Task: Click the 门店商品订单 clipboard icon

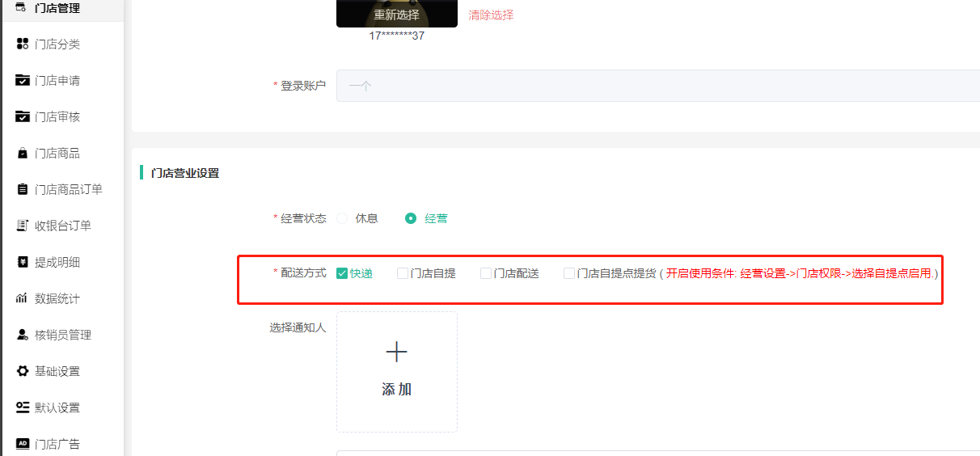Action: coord(23,189)
